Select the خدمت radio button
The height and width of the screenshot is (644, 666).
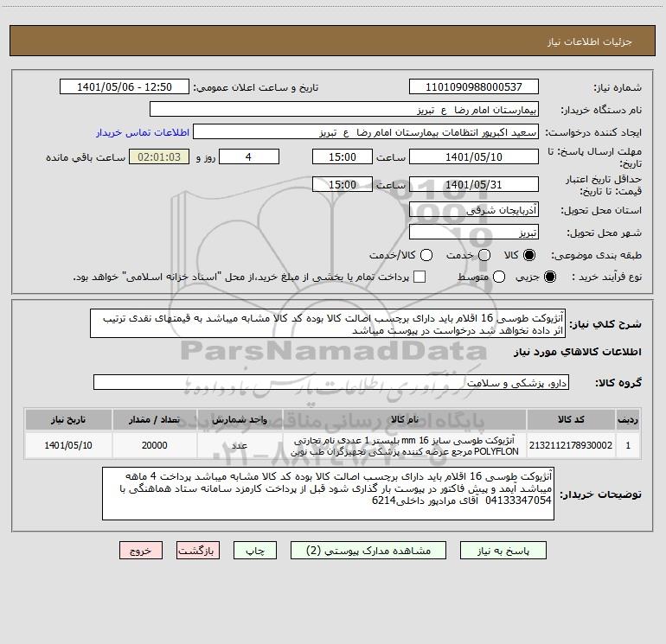[x=484, y=255]
